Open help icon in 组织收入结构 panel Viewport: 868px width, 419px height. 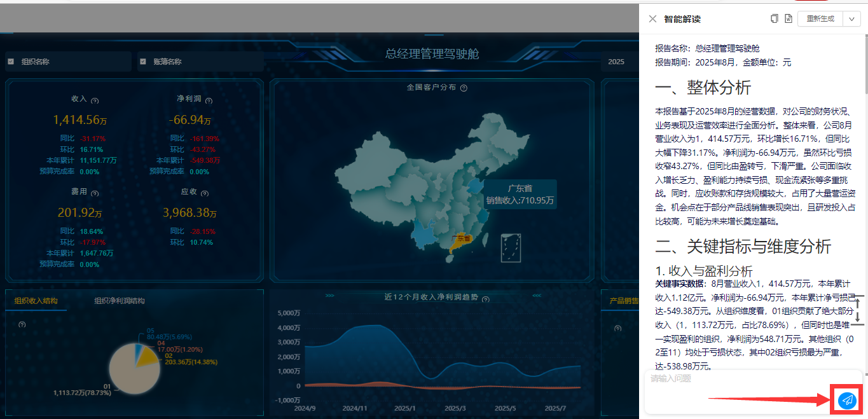click(x=22, y=325)
